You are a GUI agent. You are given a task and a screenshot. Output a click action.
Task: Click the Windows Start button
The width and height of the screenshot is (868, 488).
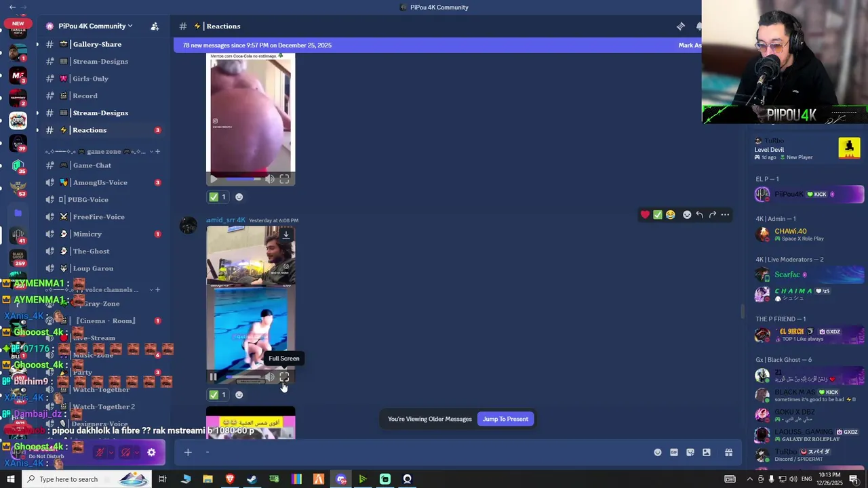(10, 479)
